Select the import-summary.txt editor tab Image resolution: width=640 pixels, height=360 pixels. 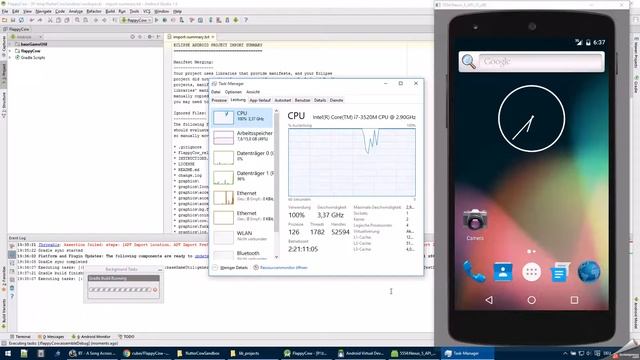[190, 37]
